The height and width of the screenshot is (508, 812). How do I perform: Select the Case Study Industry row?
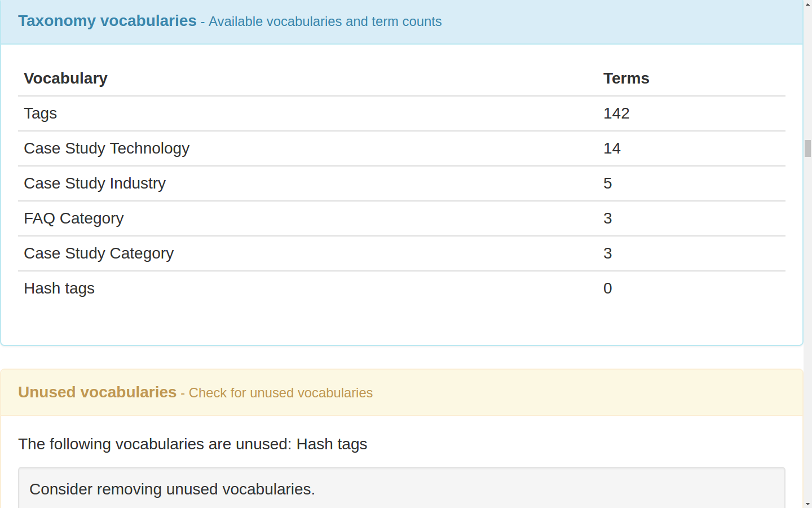pos(401,183)
